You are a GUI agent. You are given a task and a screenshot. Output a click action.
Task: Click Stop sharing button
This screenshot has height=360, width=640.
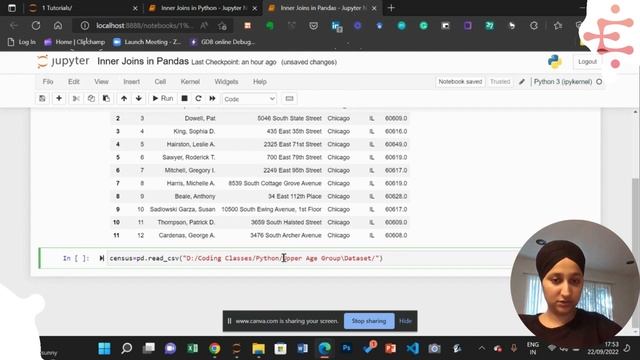click(369, 321)
